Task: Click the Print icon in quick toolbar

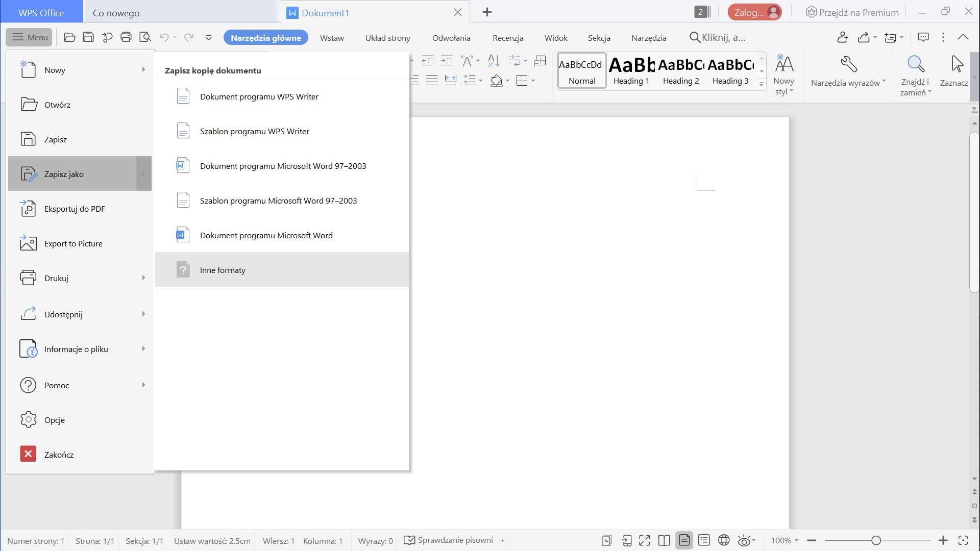Action: [x=126, y=37]
